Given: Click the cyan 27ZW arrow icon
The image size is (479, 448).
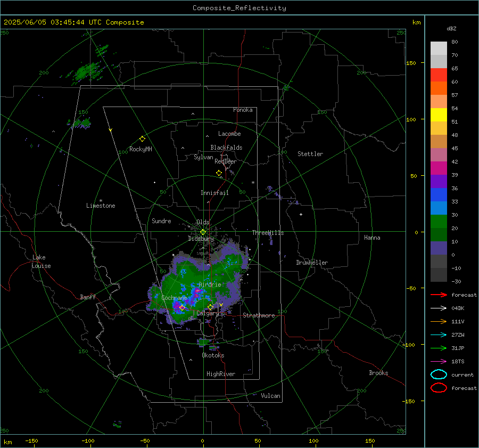Looking at the screenshot, I should tap(439, 335).
